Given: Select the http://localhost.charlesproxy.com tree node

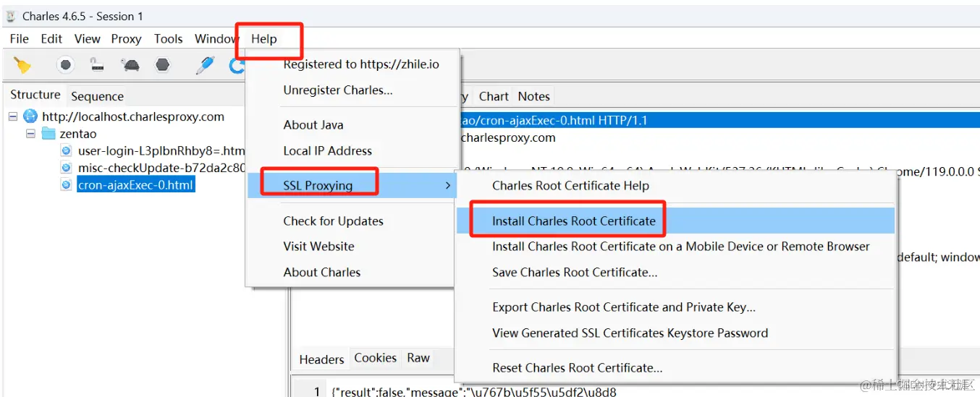Looking at the screenshot, I should [133, 116].
